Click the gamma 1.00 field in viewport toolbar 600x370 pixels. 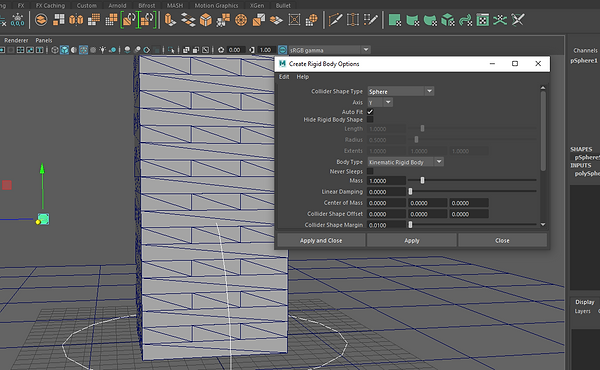click(267, 50)
